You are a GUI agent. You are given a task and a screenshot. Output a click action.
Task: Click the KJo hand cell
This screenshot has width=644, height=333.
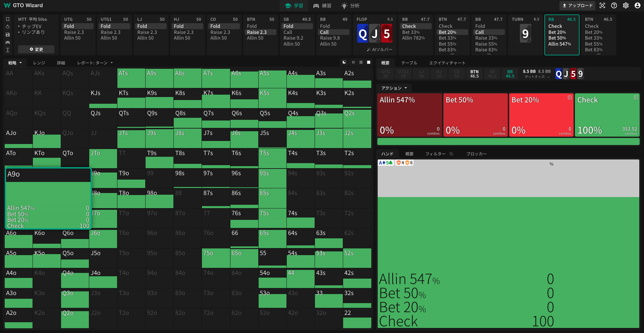47,138
